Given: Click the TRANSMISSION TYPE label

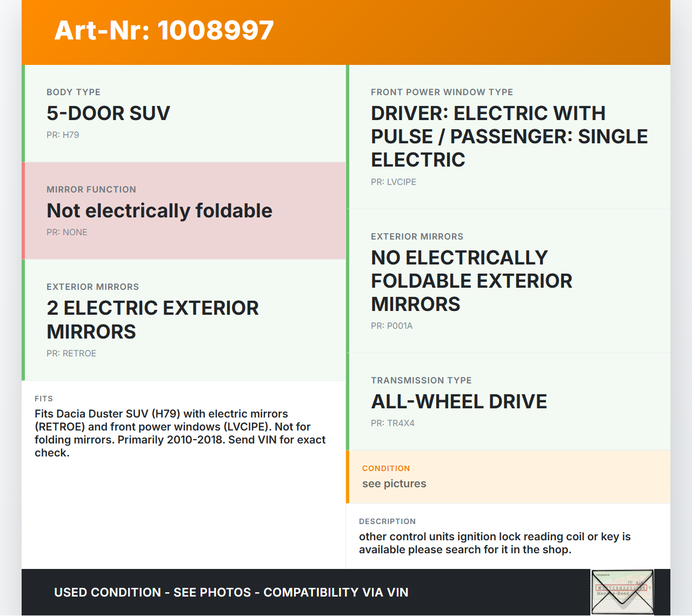Looking at the screenshot, I should point(421,381).
